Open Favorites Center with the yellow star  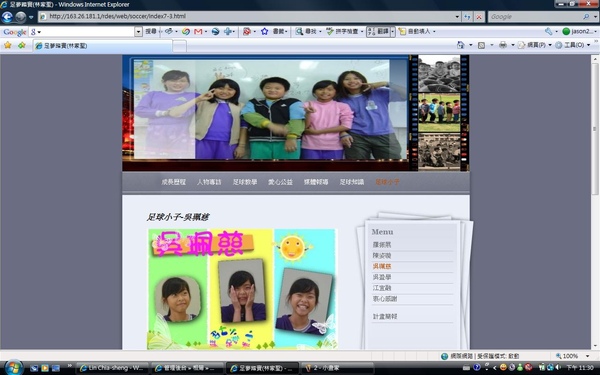click(x=8, y=45)
